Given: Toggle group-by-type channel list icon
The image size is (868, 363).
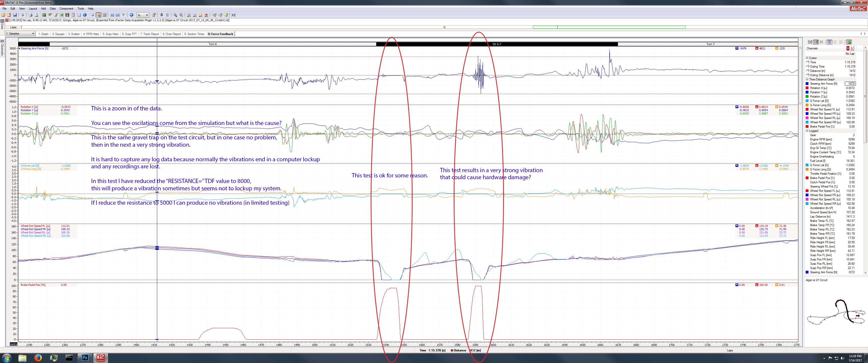Looking at the screenshot, I should tap(816, 42).
